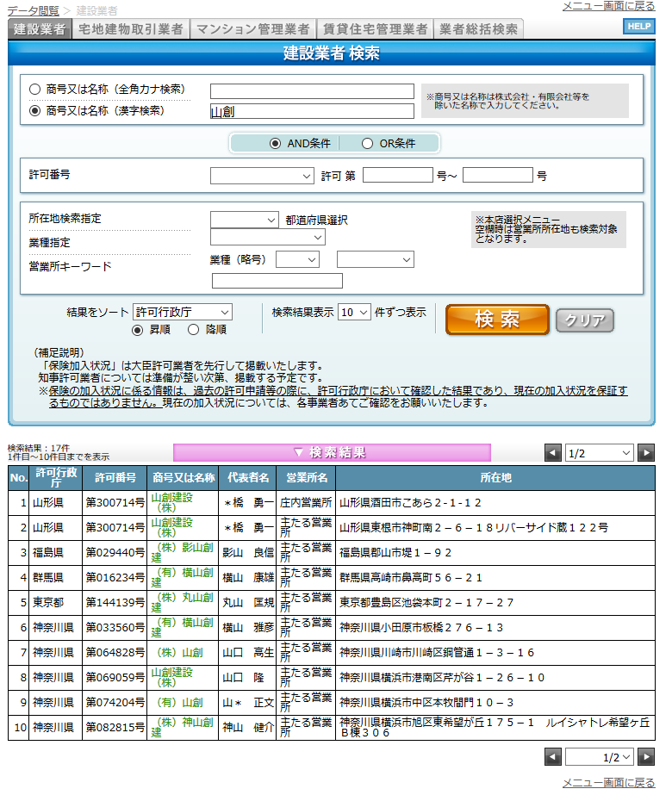Screen dimensions: 672x795
Task: Open the first 業種（略号）dropdown
Action: pyautogui.click(x=298, y=259)
